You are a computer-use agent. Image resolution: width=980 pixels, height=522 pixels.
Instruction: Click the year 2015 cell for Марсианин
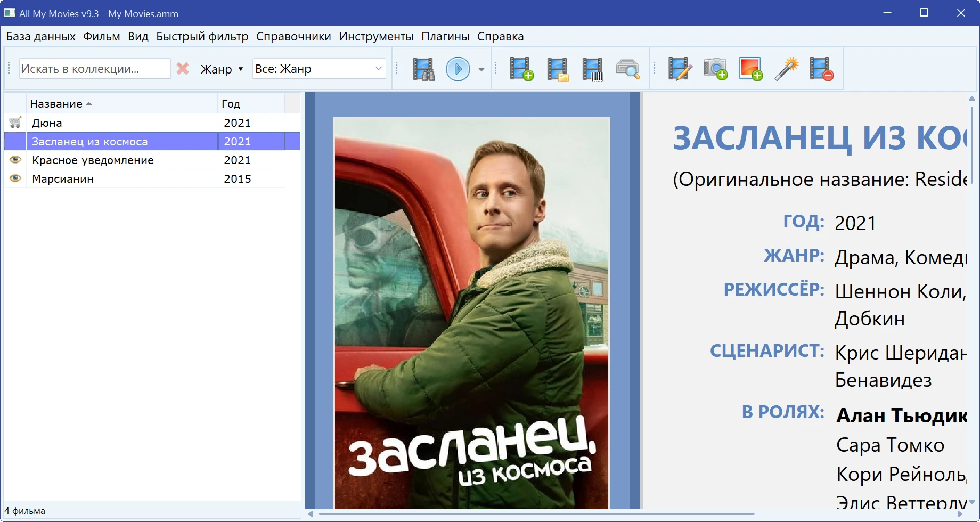pyautogui.click(x=251, y=179)
